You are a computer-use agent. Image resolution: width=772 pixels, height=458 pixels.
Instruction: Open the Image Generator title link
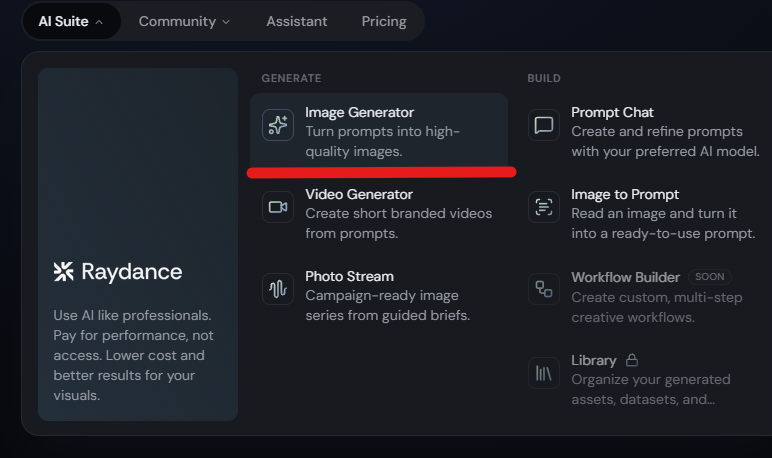(359, 112)
